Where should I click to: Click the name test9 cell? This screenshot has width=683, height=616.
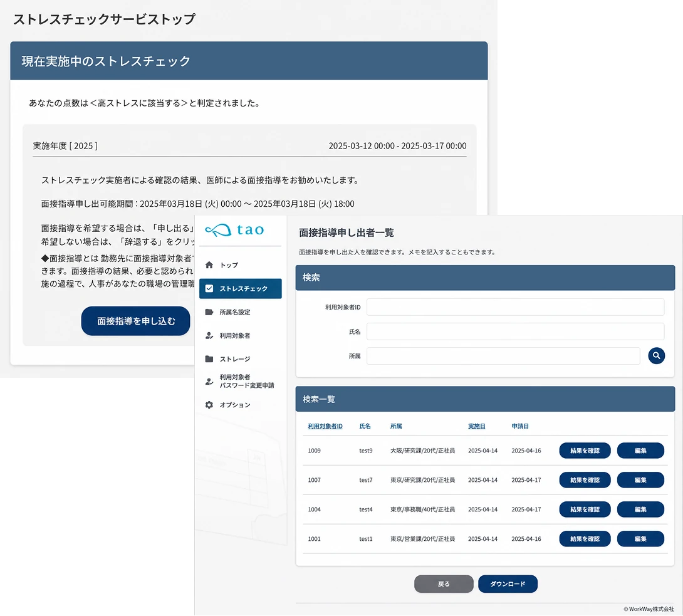pos(366,451)
